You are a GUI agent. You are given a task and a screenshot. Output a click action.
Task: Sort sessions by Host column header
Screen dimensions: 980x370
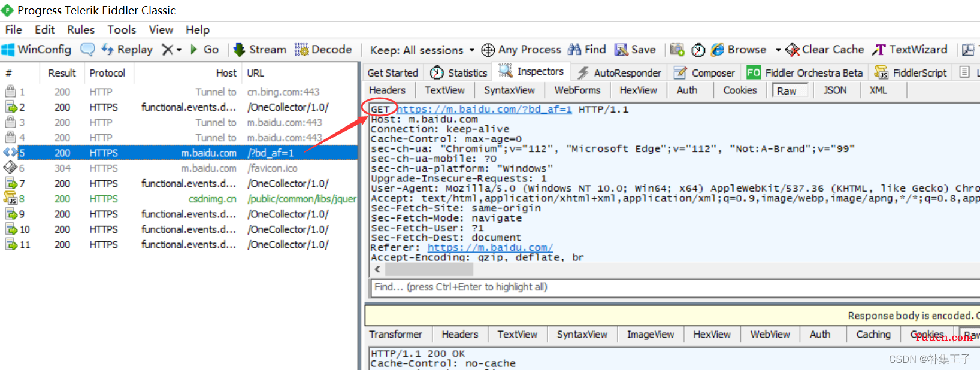pos(188,73)
